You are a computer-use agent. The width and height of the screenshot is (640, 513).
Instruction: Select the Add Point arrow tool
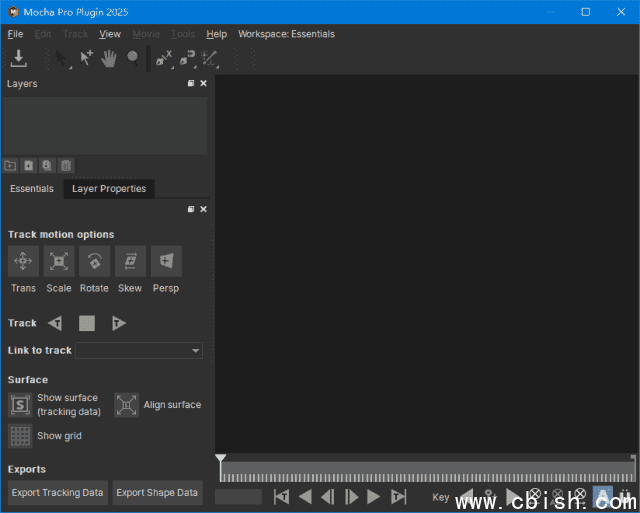[x=87, y=58]
